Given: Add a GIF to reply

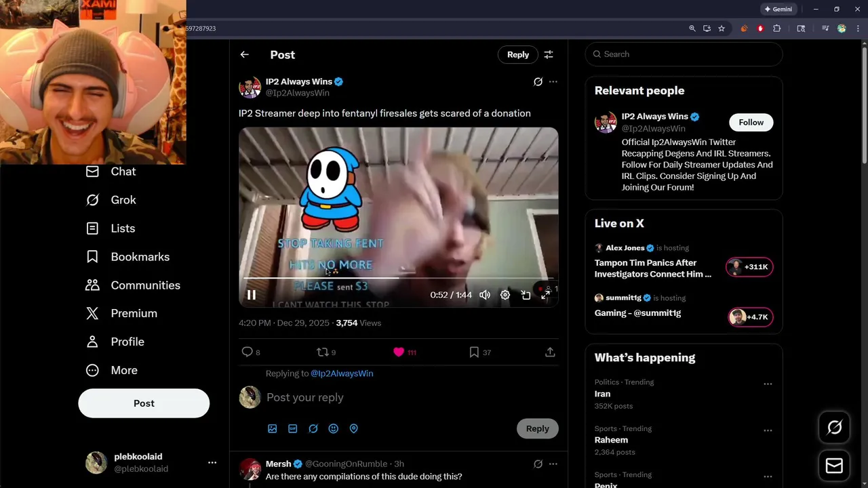Looking at the screenshot, I should (293, 428).
